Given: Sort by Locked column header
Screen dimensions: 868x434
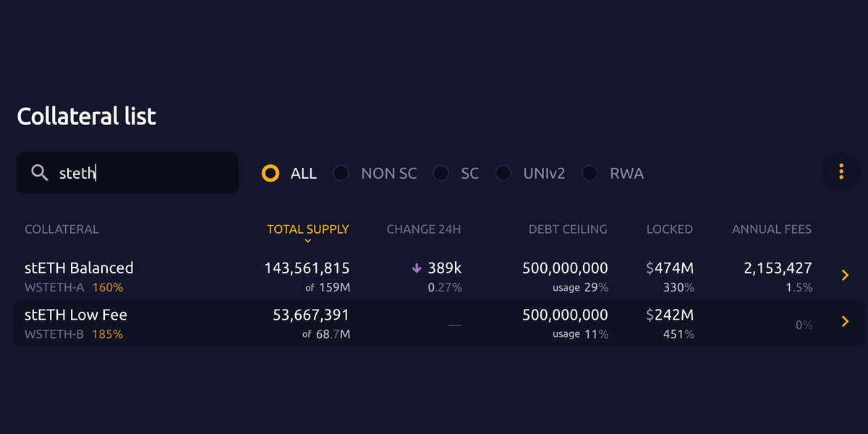Looking at the screenshot, I should tap(670, 229).
